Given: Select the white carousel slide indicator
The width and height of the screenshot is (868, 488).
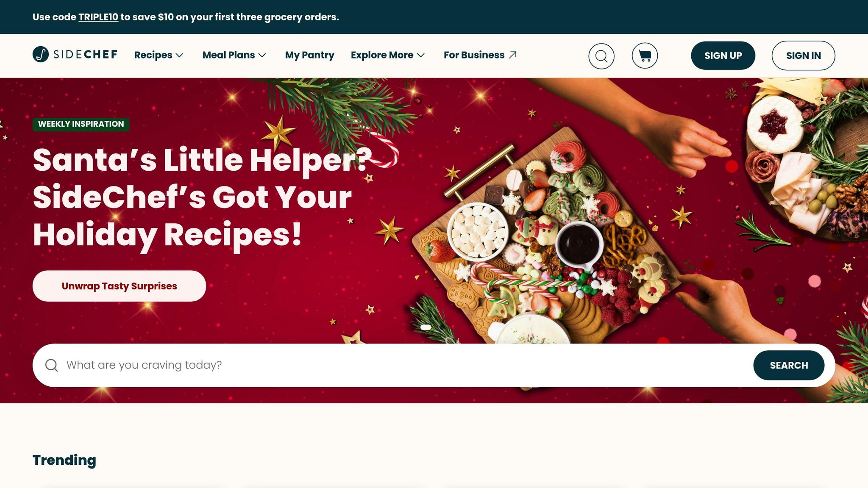Looking at the screenshot, I should tap(426, 327).
